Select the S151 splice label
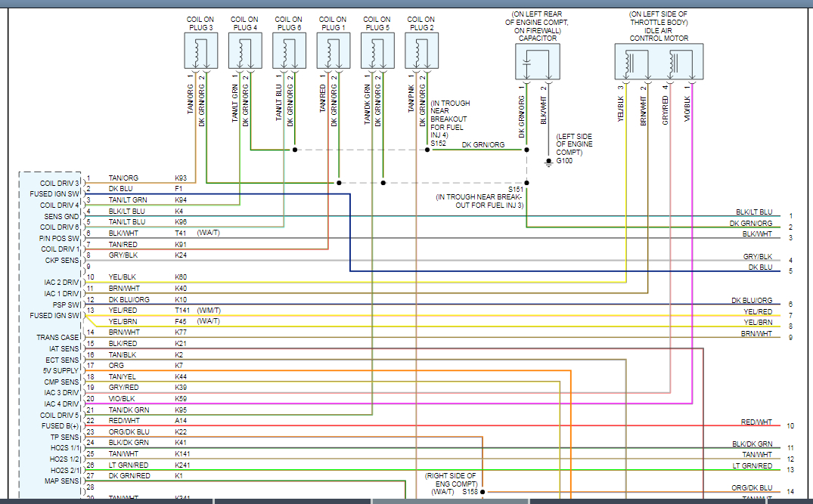Image resolution: width=813 pixels, height=504 pixels. click(x=516, y=189)
